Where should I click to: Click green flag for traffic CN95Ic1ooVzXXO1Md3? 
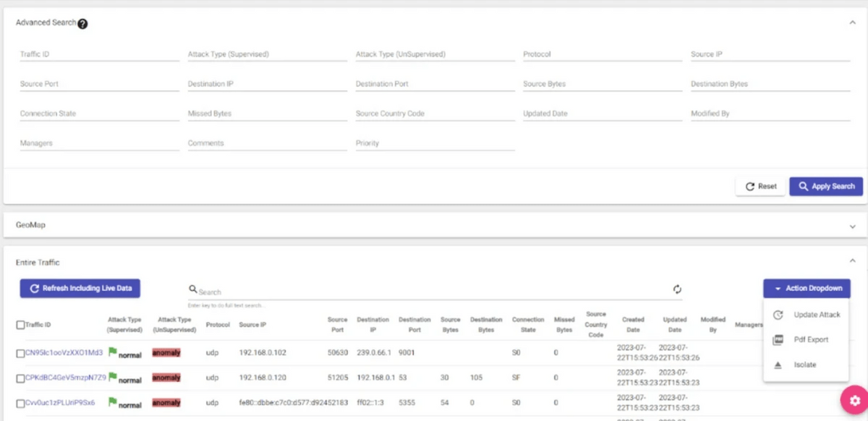(113, 352)
